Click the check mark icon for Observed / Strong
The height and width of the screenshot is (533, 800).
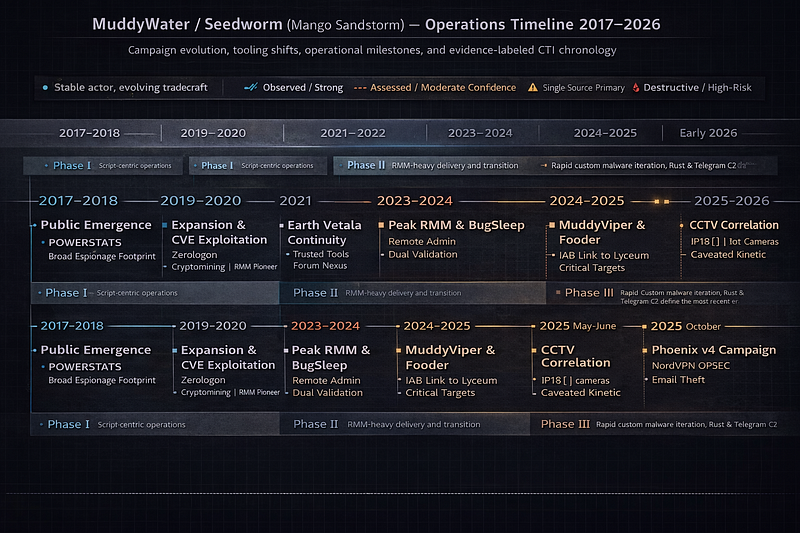tap(251, 87)
